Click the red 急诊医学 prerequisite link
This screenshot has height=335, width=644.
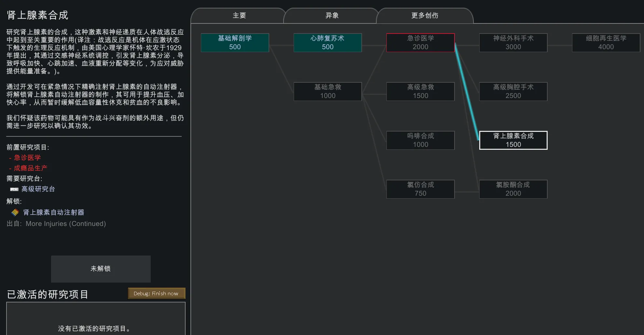coord(27,158)
